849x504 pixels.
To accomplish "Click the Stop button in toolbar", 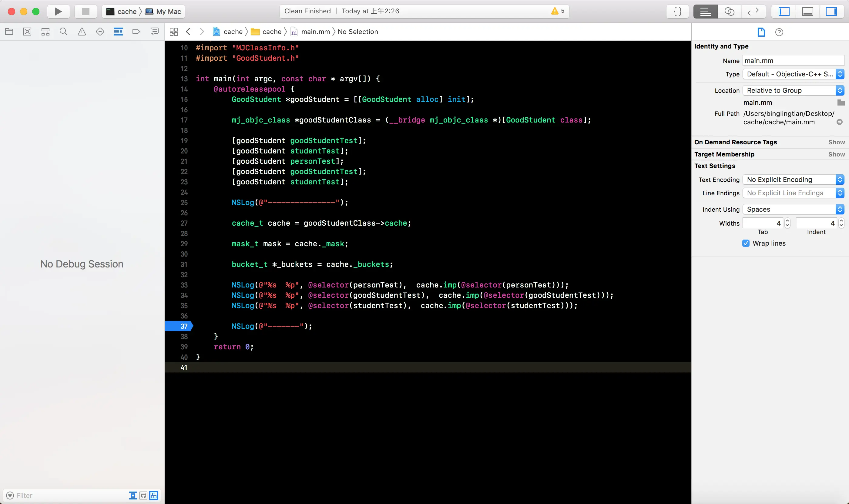I will 86,12.
